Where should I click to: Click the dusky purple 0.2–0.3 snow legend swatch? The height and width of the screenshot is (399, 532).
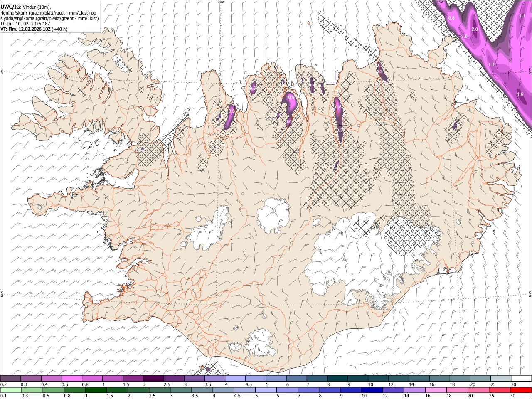10,379
